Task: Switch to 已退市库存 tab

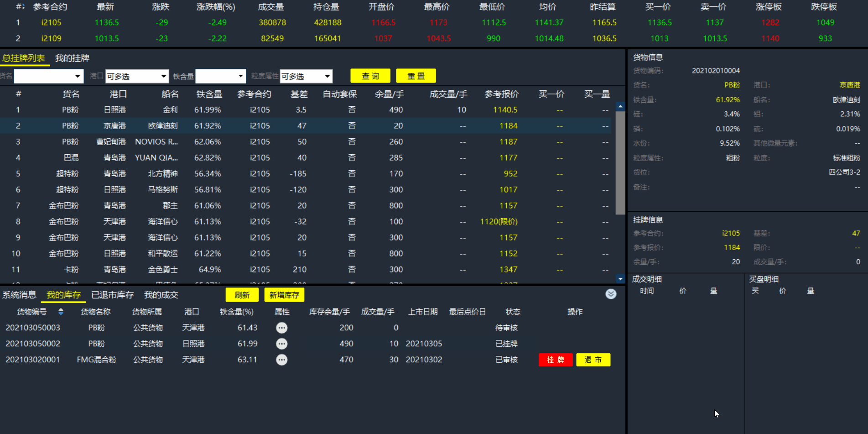Action: [113, 295]
